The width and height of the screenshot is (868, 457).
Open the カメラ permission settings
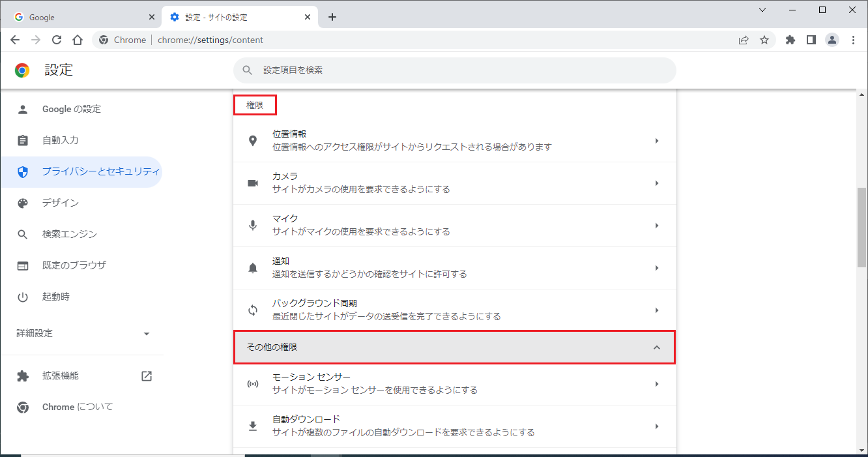click(454, 183)
